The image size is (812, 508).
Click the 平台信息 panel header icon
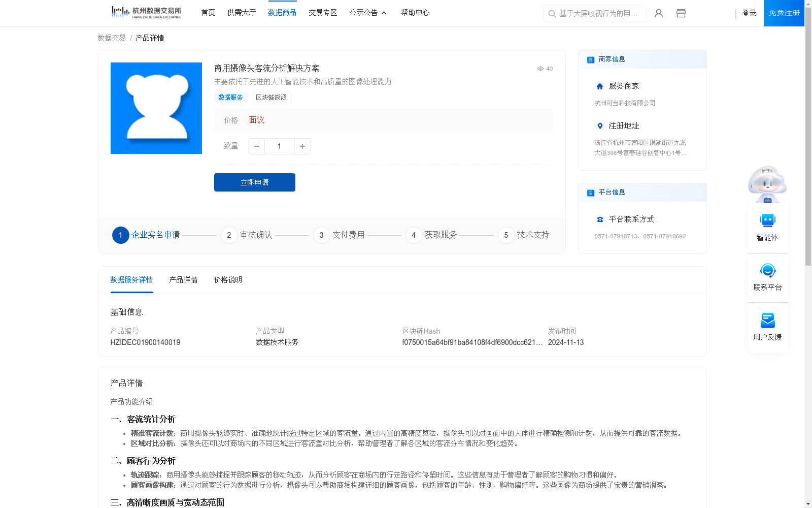591,193
